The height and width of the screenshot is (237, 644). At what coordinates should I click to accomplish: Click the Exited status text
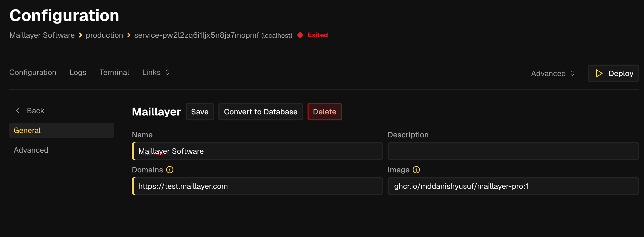click(318, 35)
